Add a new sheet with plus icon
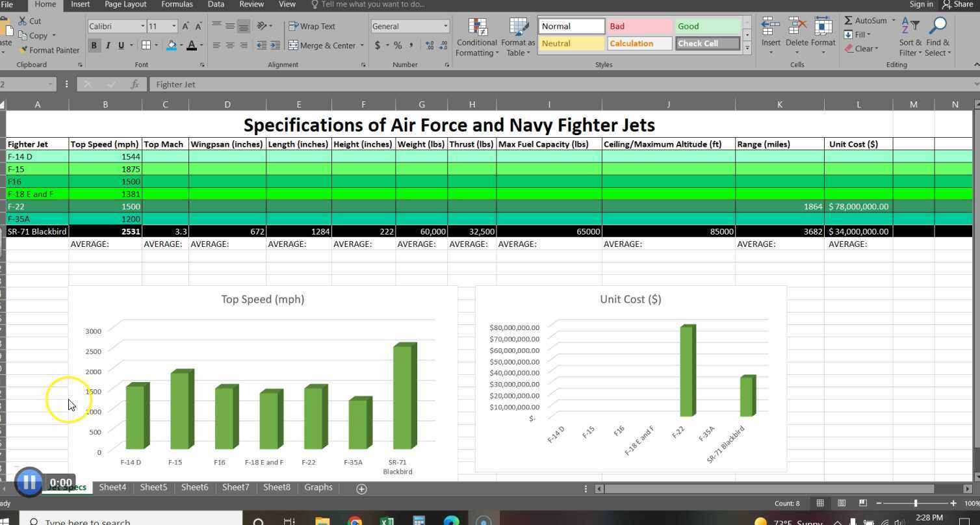 361,489
